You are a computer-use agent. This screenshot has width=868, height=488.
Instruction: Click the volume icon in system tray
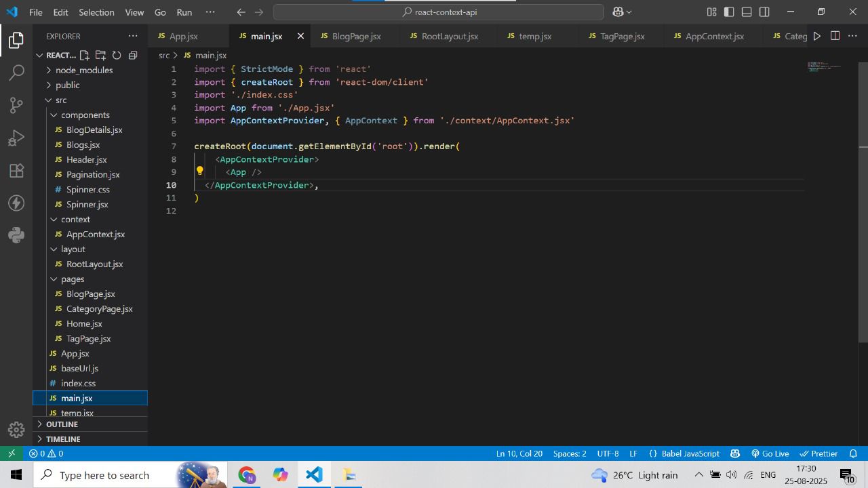[x=731, y=474]
